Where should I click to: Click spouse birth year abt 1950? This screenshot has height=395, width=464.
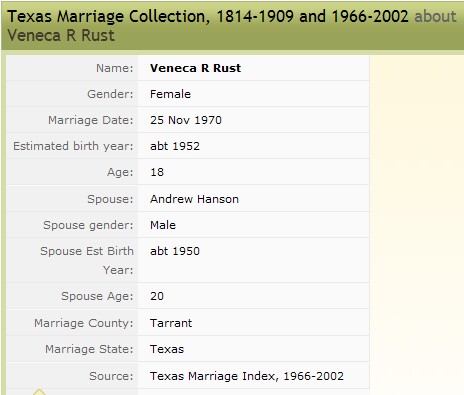(x=175, y=251)
